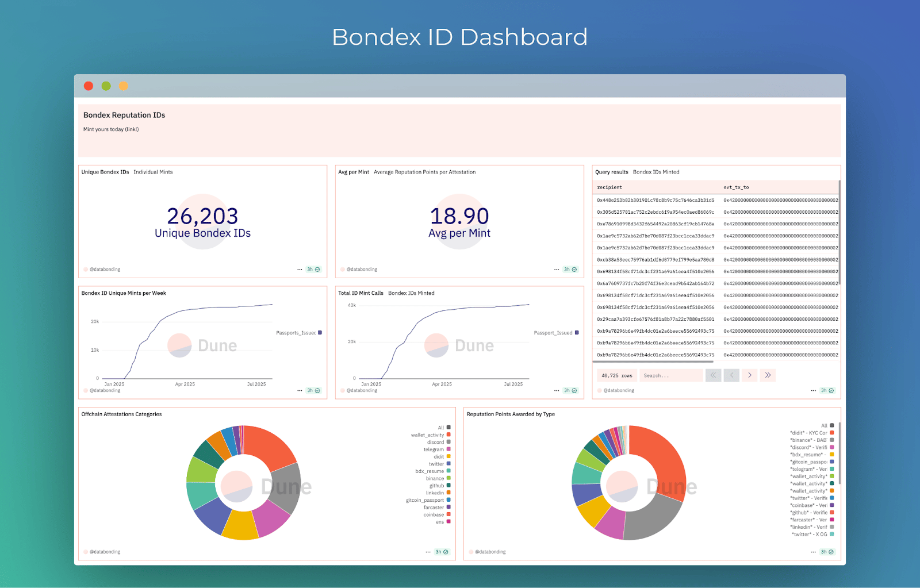920x588 pixels.
Task: Click the Reputation Points legend scrollbar
Action: click(839, 454)
